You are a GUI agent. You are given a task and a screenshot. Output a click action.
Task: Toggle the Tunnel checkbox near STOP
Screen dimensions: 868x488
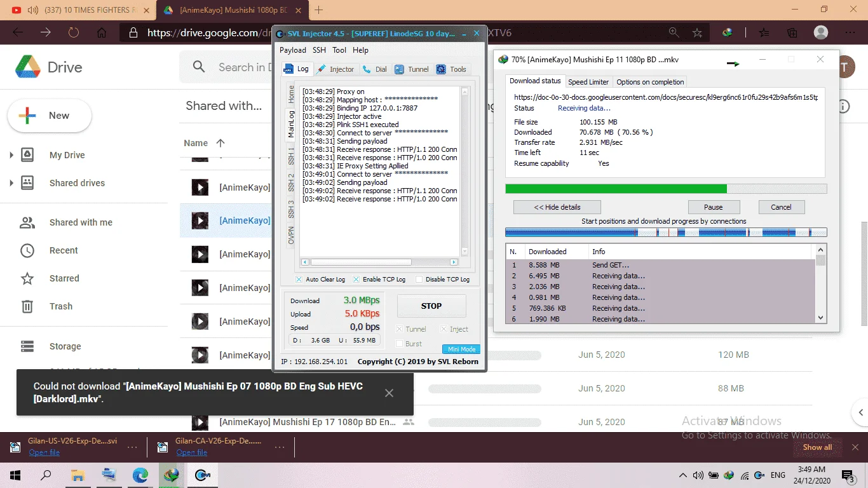(399, 329)
